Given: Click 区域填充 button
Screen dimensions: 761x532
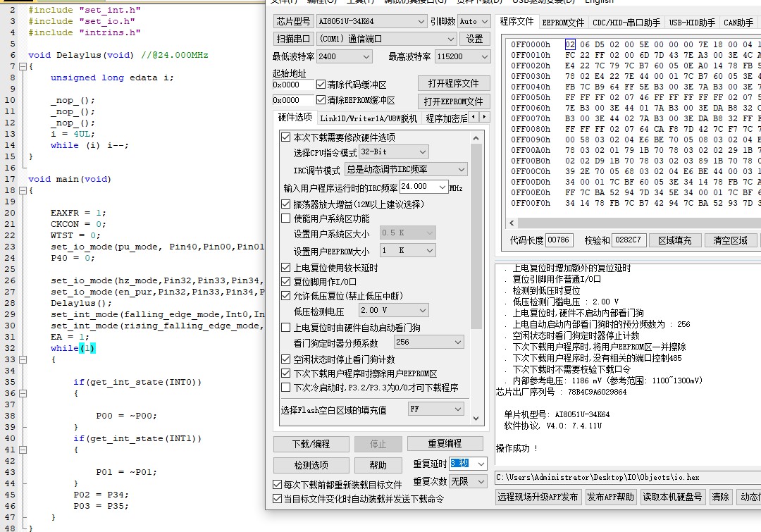Looking at the screenshot, I should coord(675,240).
